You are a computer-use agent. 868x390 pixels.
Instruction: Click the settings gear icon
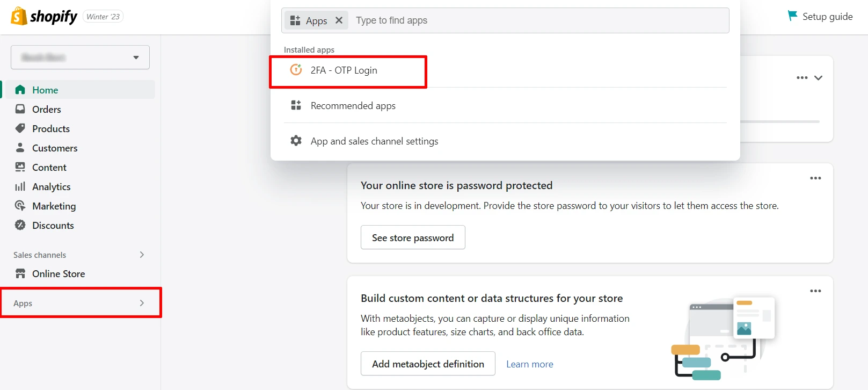[x=296, y=141]
